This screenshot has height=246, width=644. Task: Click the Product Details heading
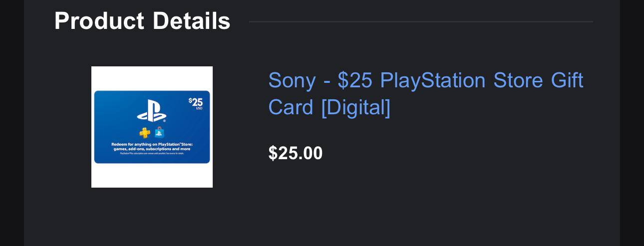[142, 21]
